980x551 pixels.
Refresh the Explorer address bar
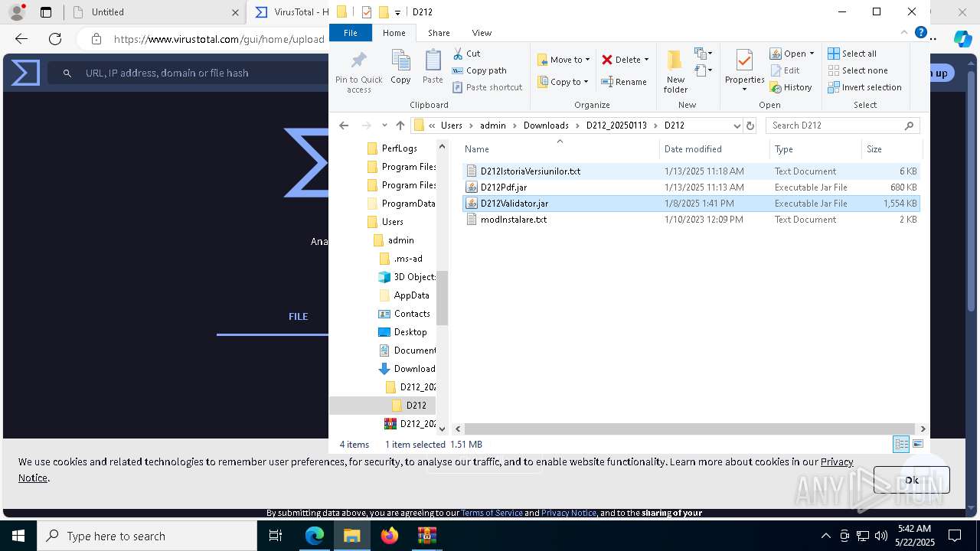pyautogui.click(x=750, y=126)
